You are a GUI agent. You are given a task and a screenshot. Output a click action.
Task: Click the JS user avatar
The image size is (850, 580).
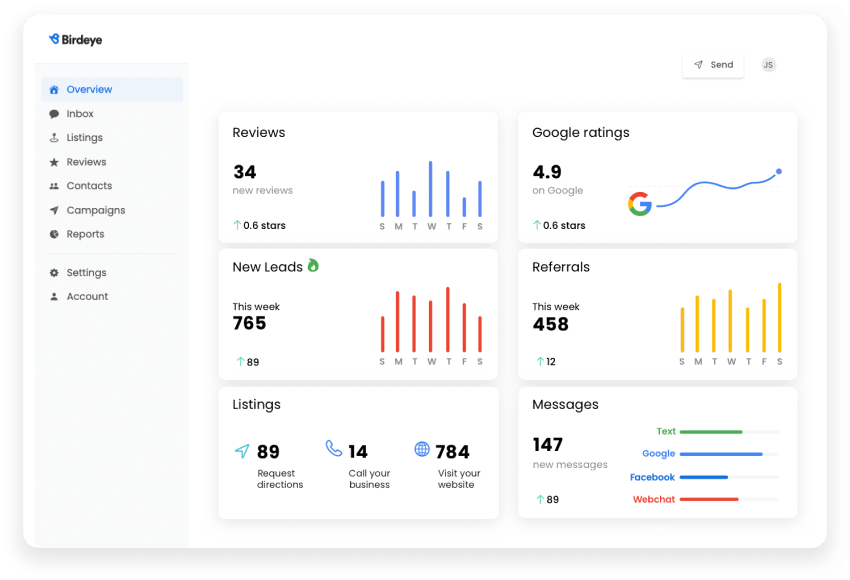[x=768, y=65]
